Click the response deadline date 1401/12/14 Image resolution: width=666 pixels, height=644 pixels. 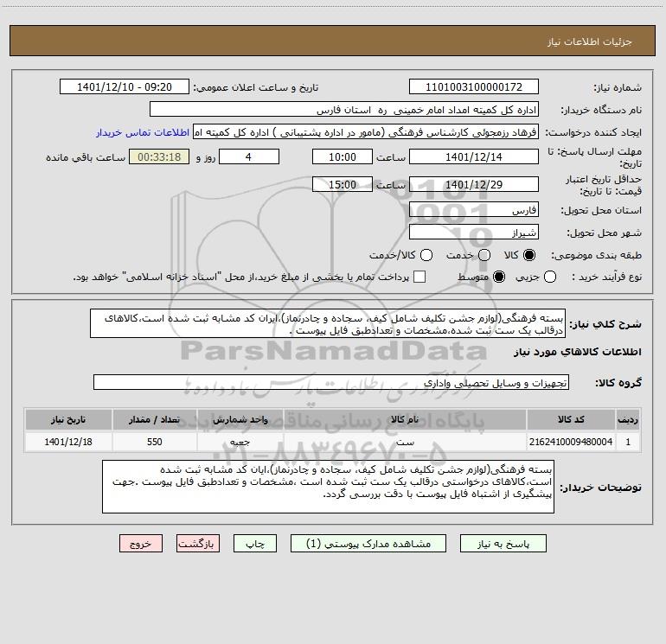pos(474,156)
